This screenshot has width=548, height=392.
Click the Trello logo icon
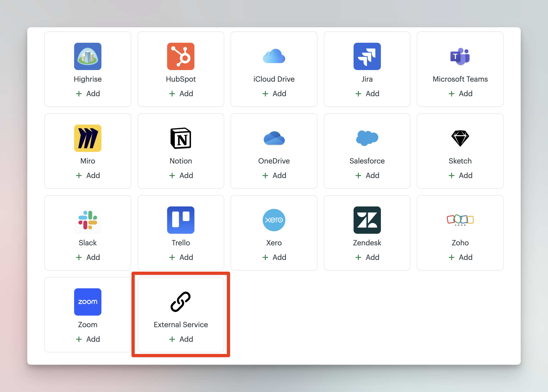pos(181,220)
